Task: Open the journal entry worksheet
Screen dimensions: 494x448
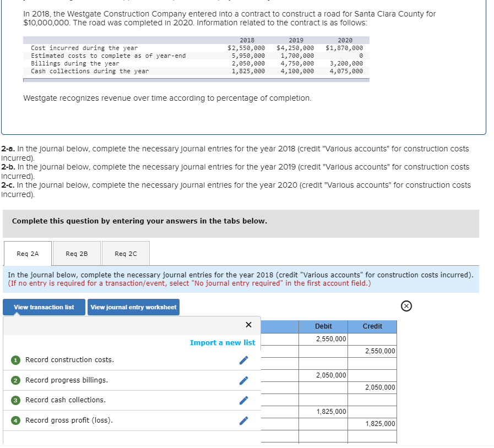Action: click(x=133, y=308)
